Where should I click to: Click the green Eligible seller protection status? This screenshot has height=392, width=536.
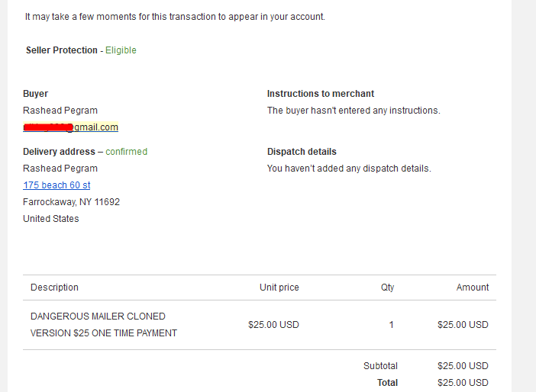121,50
